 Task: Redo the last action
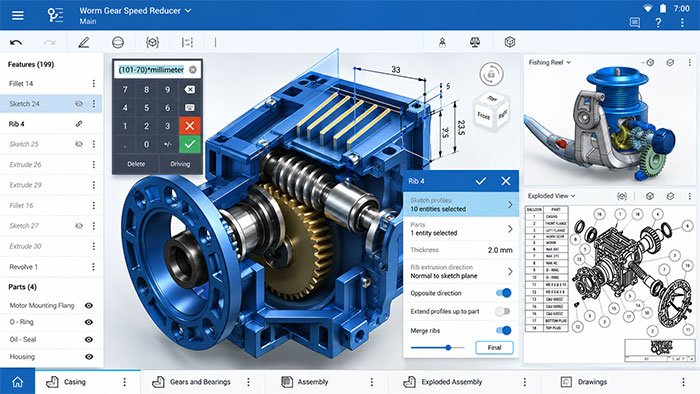pos(49,42)
